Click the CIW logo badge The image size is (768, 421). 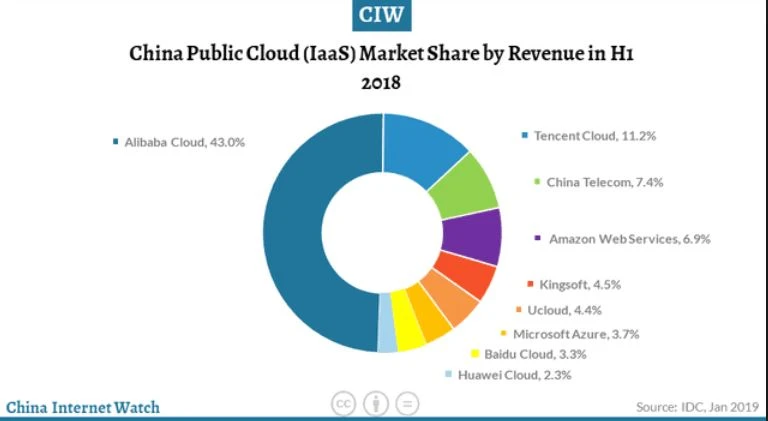point(383,16)
